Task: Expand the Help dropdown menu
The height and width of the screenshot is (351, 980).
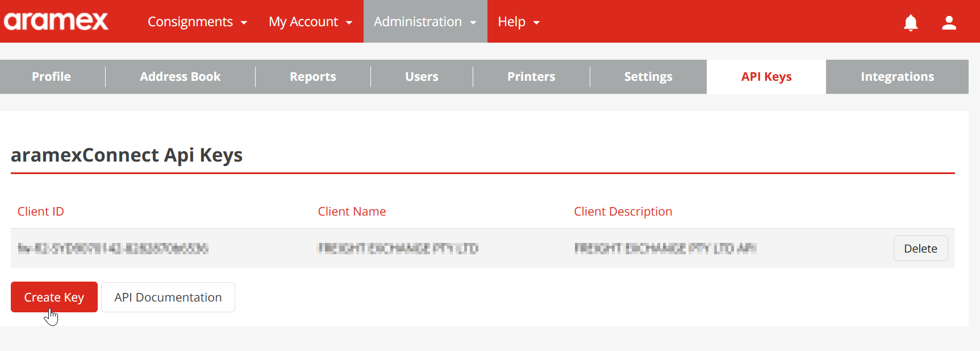Action: click(519, 22)
